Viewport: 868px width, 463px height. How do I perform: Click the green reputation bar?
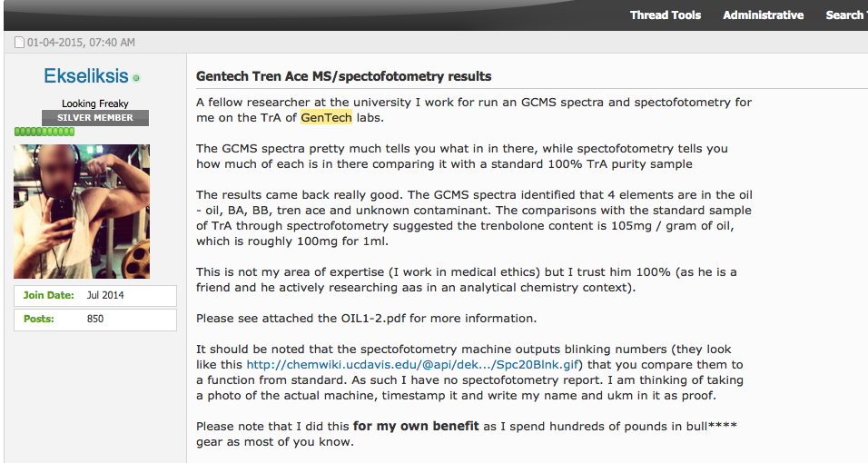(44, 132)
